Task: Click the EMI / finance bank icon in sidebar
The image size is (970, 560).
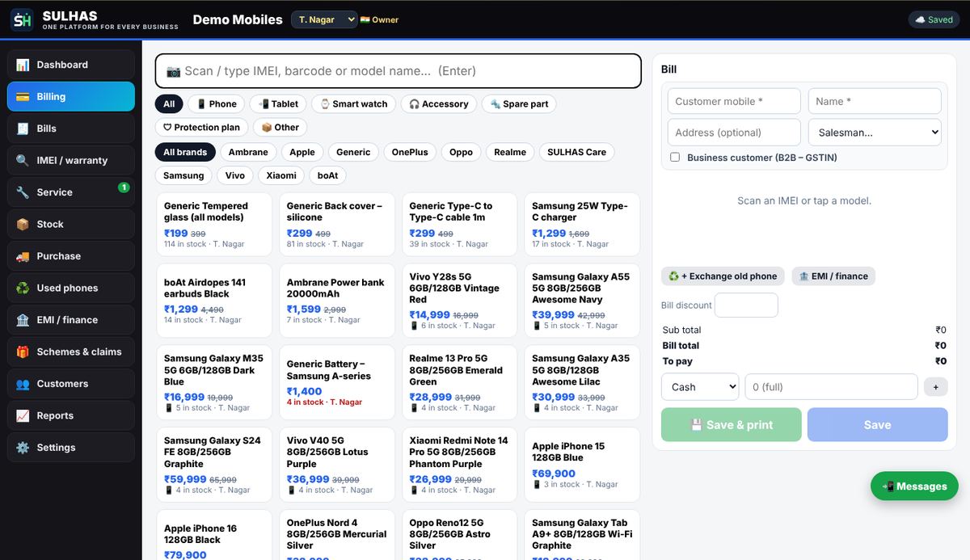Action: pyautogui.click(x=23, y=320)
